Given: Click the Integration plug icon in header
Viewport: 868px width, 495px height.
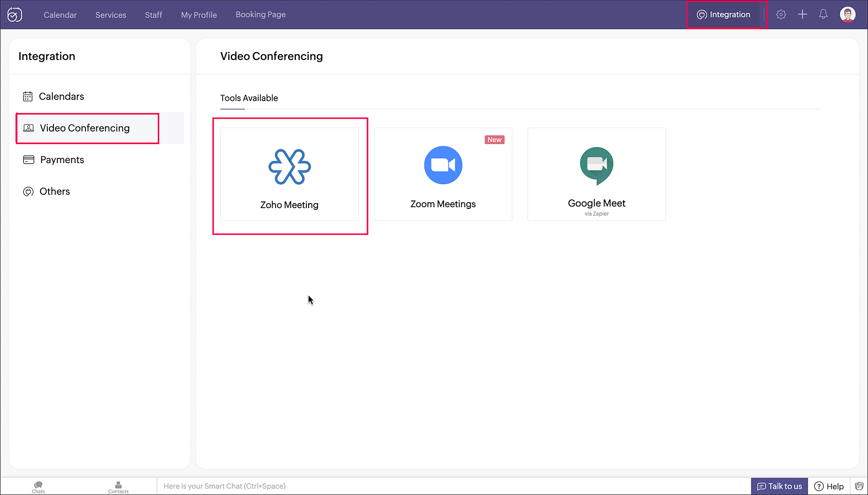Looking at the screenshot, I should click(702, 15).
